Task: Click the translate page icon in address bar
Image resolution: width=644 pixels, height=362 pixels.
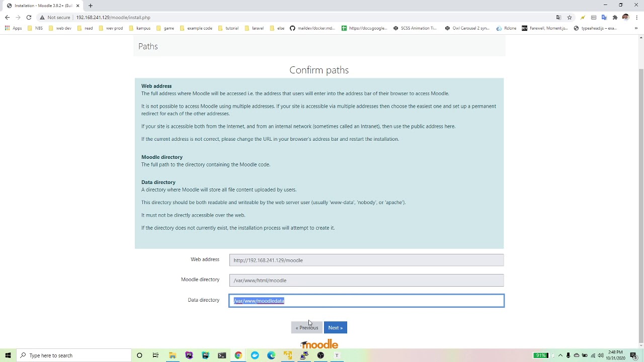Action: 558,17
